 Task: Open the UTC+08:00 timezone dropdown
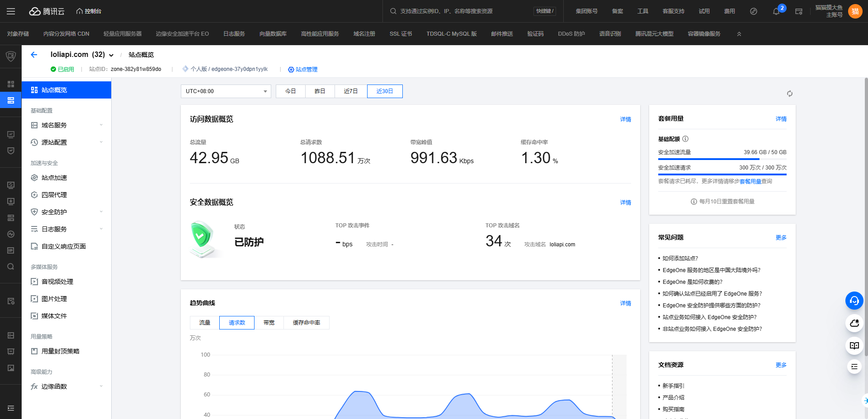point(226,91)
